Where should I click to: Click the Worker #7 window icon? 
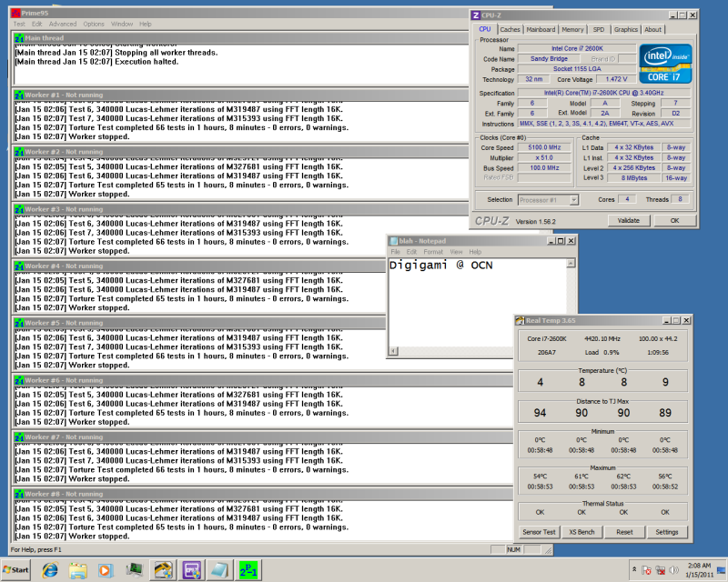pyautogui.click(x=19, y=437)
